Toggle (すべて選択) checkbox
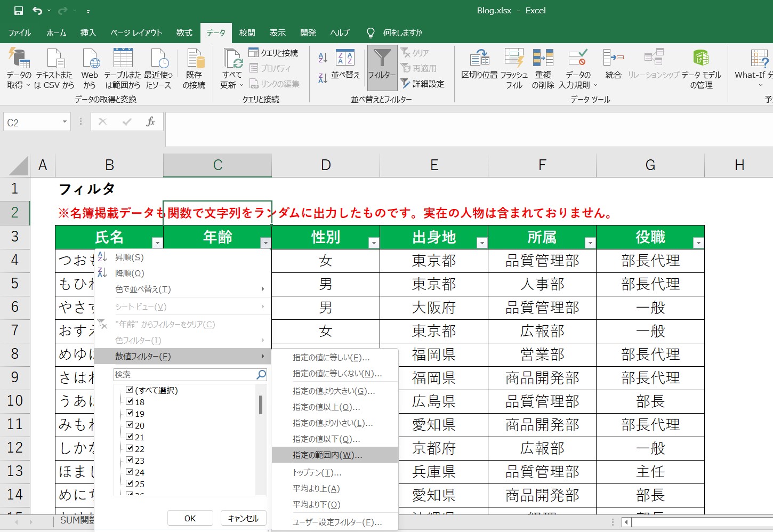 pos(130,390)
